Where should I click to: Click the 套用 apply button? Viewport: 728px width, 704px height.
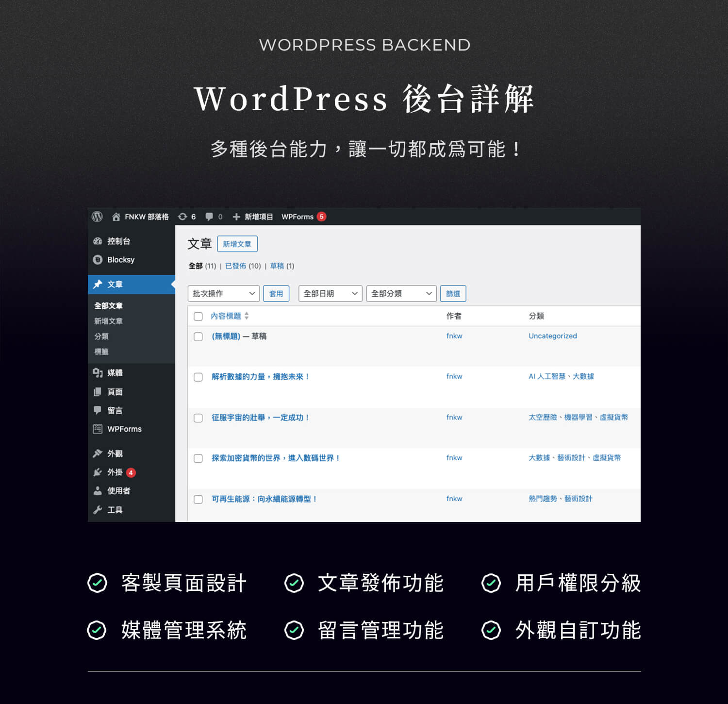click(x=276, y=293)
